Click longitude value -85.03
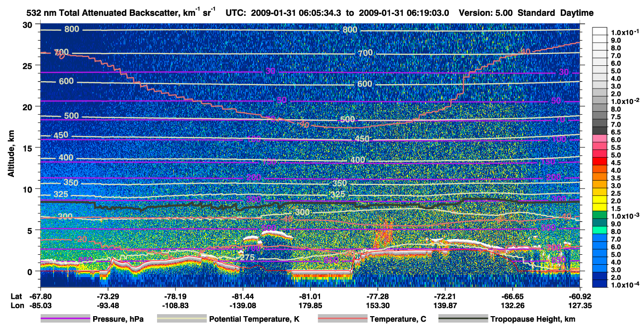 coord(41,305)
